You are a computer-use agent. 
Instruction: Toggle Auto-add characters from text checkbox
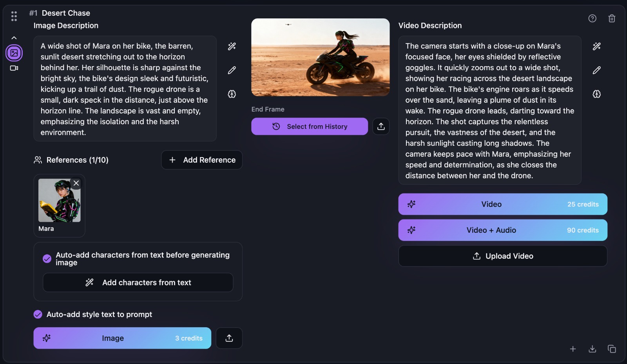[x=47, y=259]
